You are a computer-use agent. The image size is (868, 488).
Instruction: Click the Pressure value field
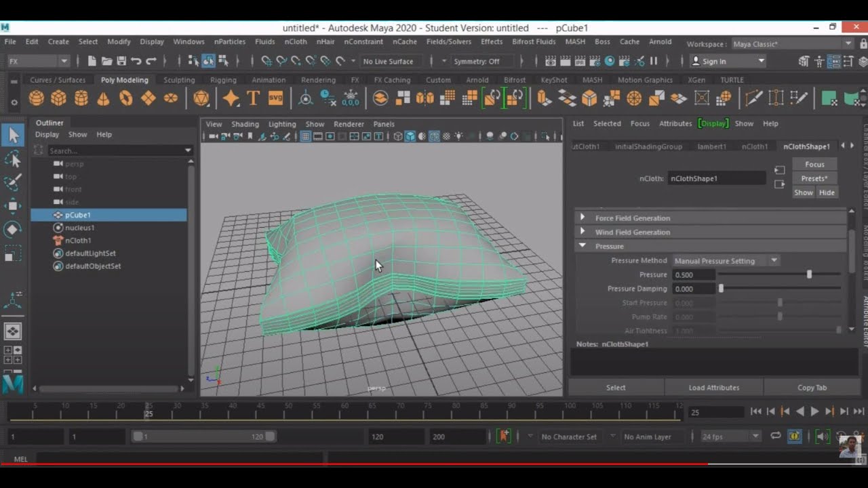pos(694,274)
